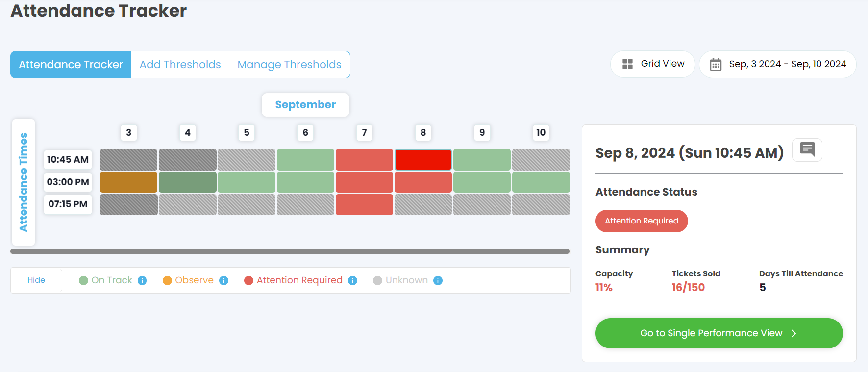Toggle the On Track legend filter
Viewport: 868px width, 372px height.
(x=106, y=280)
